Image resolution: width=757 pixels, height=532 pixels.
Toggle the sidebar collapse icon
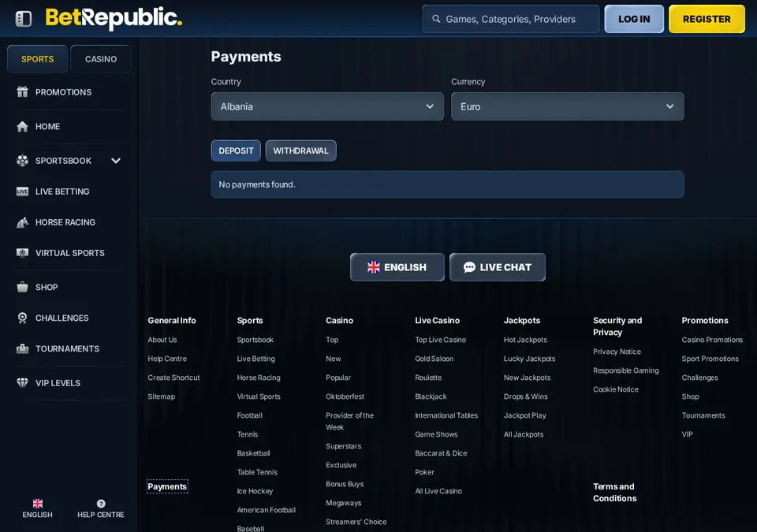tap(23, 19)
